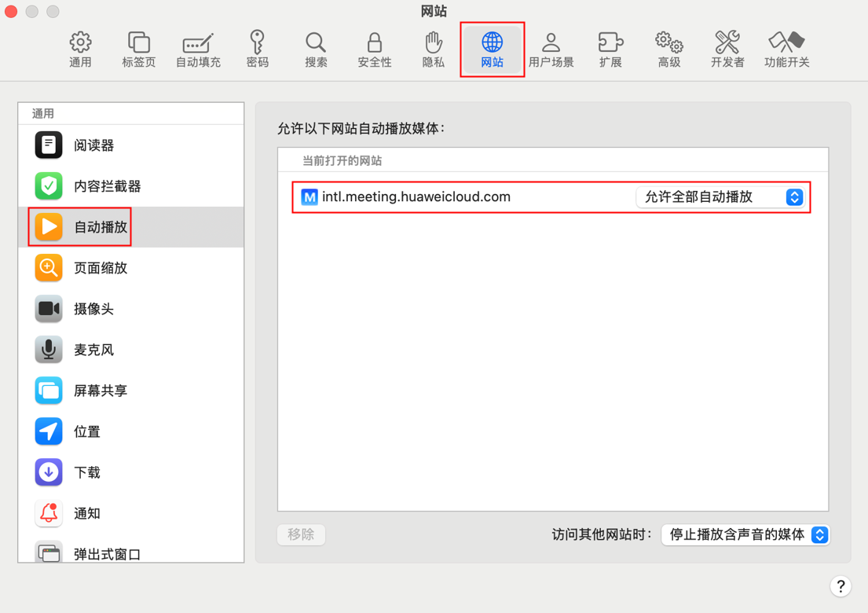Open the 通用 General gear tab

80,50
